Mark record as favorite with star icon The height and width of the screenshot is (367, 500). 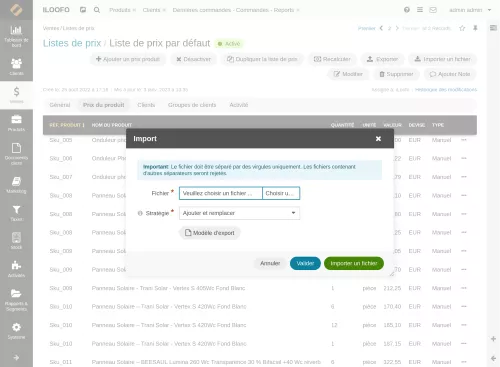[462, 28]
